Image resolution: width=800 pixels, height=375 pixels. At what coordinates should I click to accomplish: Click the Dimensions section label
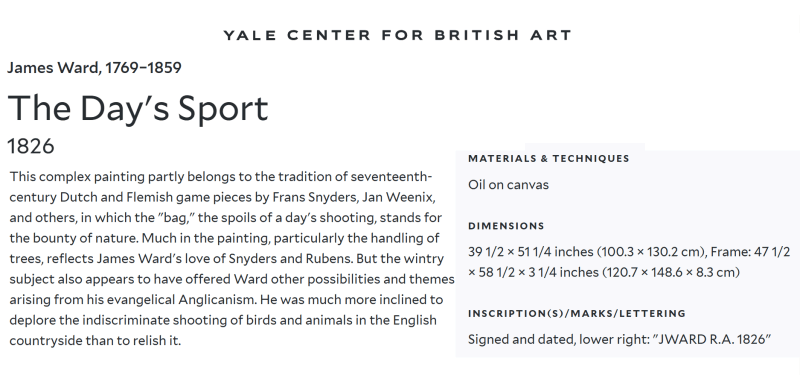pyautogui.click(x=506, y=226)
